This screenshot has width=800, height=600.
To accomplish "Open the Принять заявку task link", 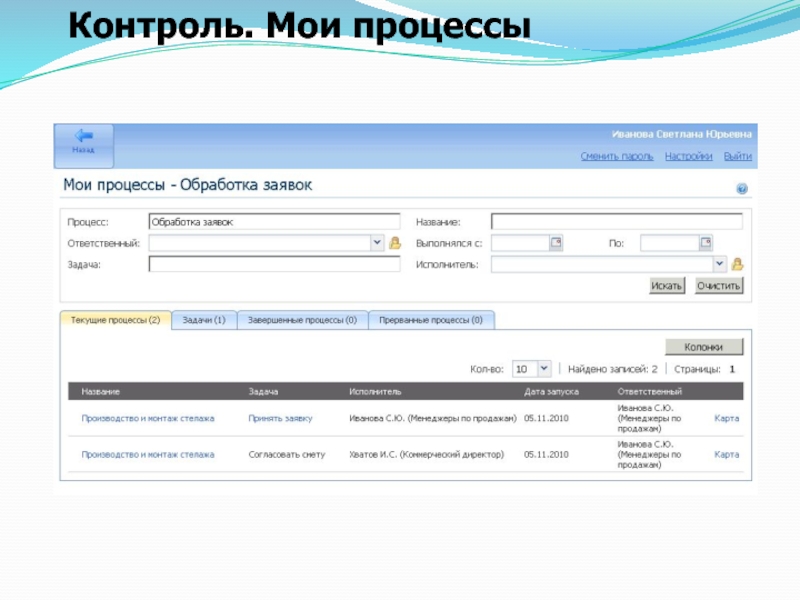I will pyautogui.click(x=280, y=418).
